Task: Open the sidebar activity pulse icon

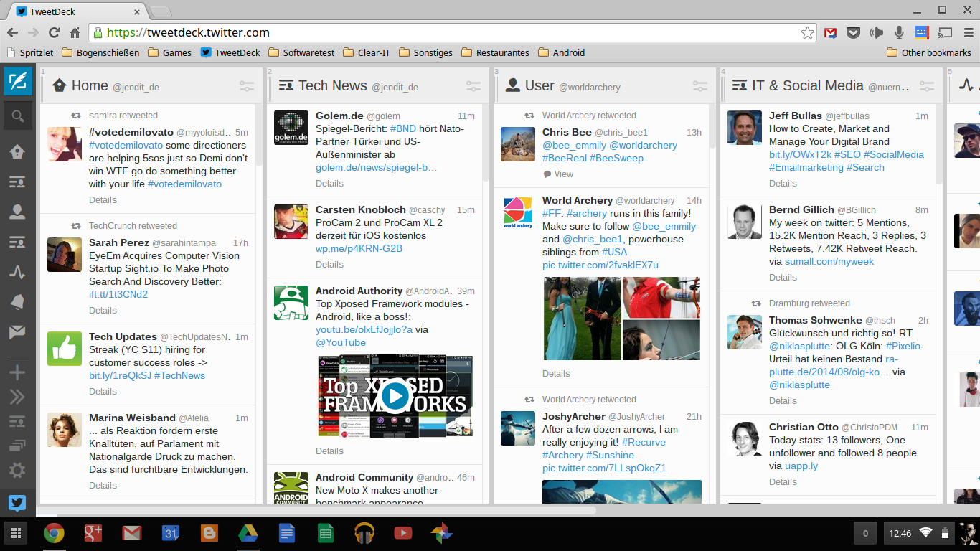Action: coord(17,272)
